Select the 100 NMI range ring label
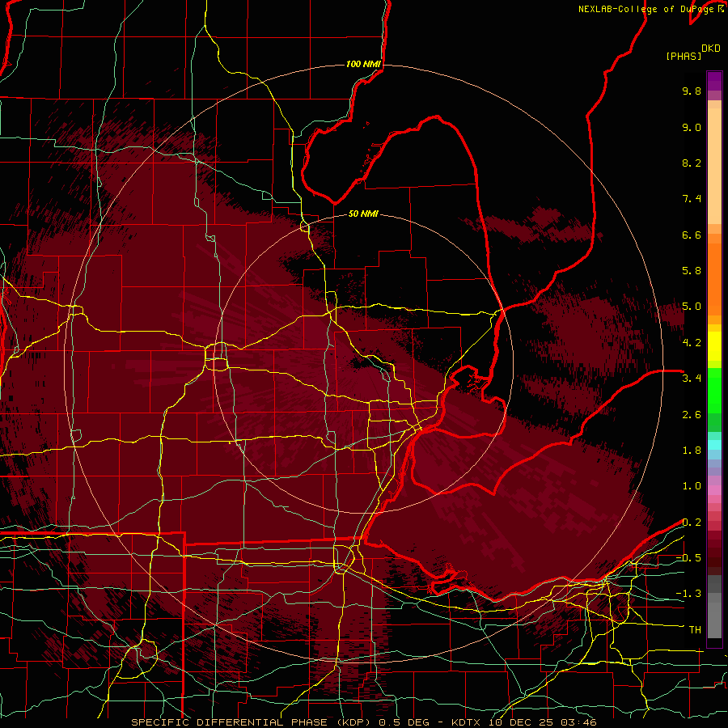This screenshot has height=728, width=728. [x=363, y=64]
